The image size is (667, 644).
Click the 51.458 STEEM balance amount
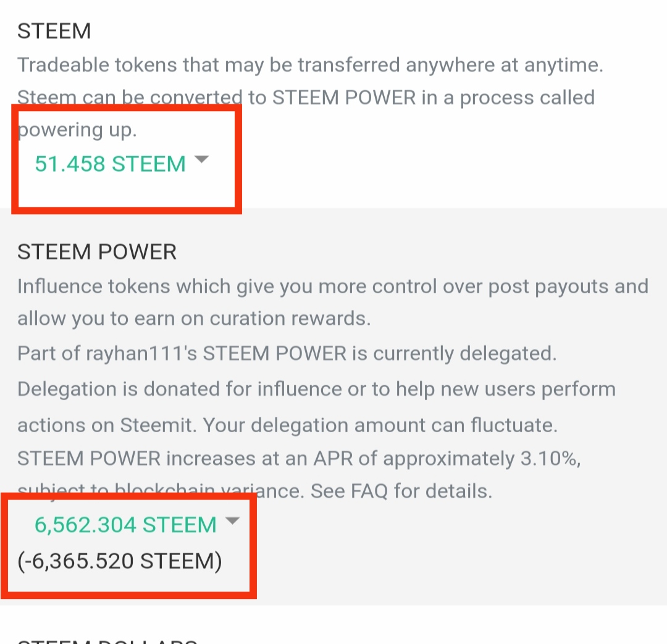pyautogui.click(x=110, y=164)
